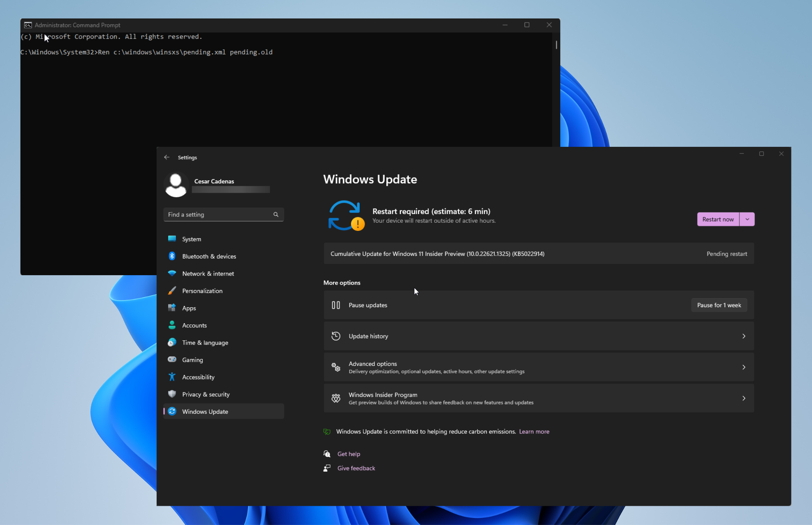Click the user profile avatar picture
Image resolution: width=812 pixels, height=525 pixels.
tap(176, 185)
